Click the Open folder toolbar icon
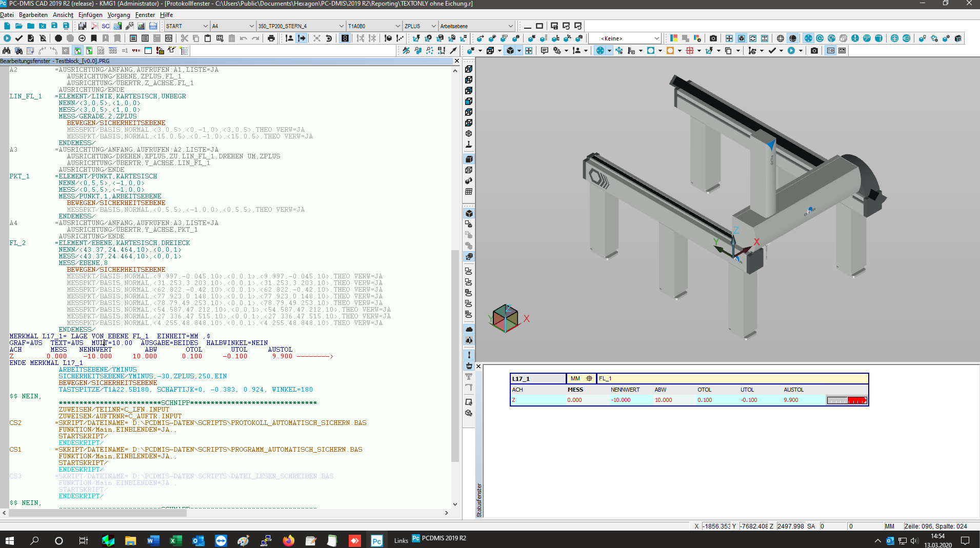Image resolution: width=980 pixels, height=548 pixels. click(18, 26)
